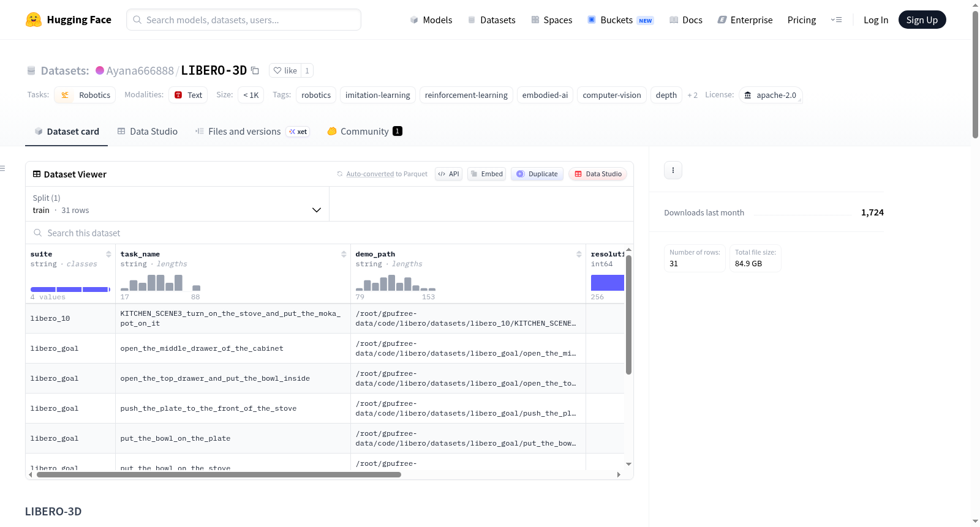Screen dimensions: 980x527
Task: Click the Hugging Face logo icon
Action: click(x=34, y=20)
